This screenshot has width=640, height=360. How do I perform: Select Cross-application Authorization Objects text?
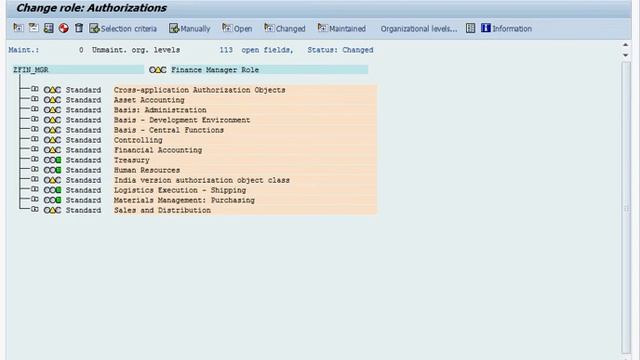tap(200, 90)
